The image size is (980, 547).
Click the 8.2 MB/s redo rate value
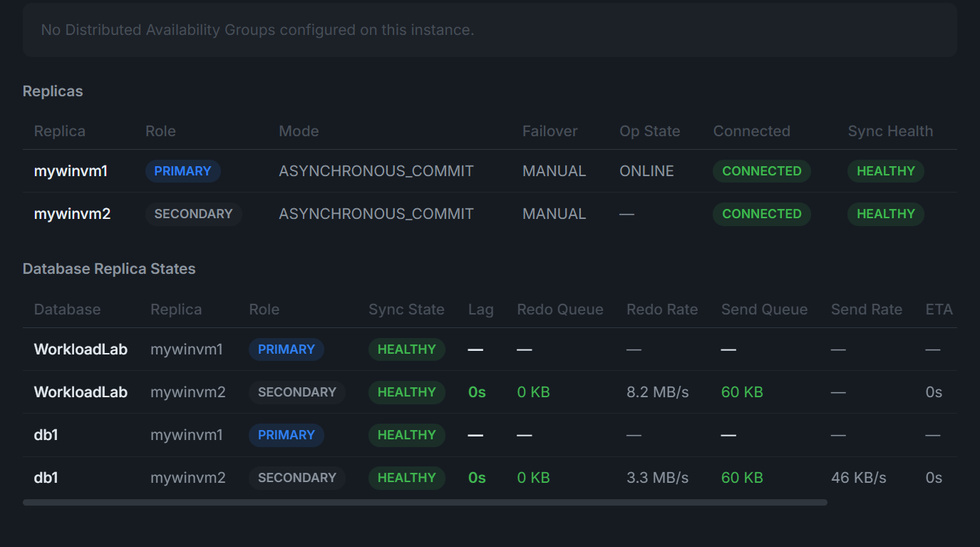tap(658, 392)
